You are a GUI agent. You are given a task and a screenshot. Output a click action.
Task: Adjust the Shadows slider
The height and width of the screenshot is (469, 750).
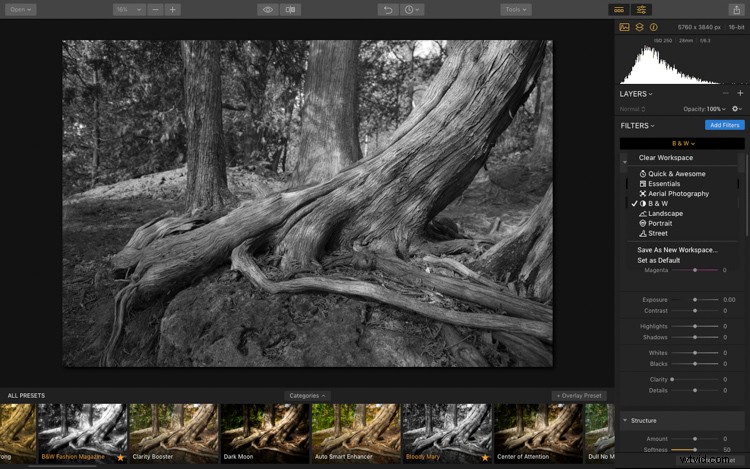[695, 337]
